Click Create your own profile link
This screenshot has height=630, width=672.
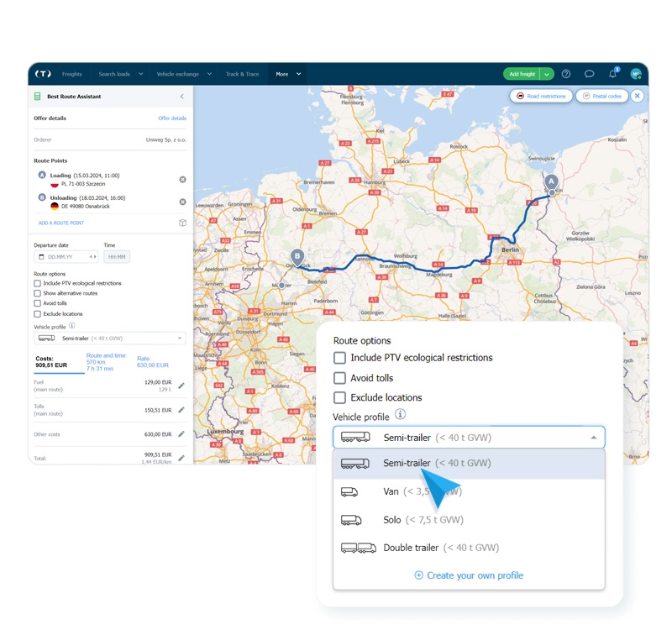[475, 575]
